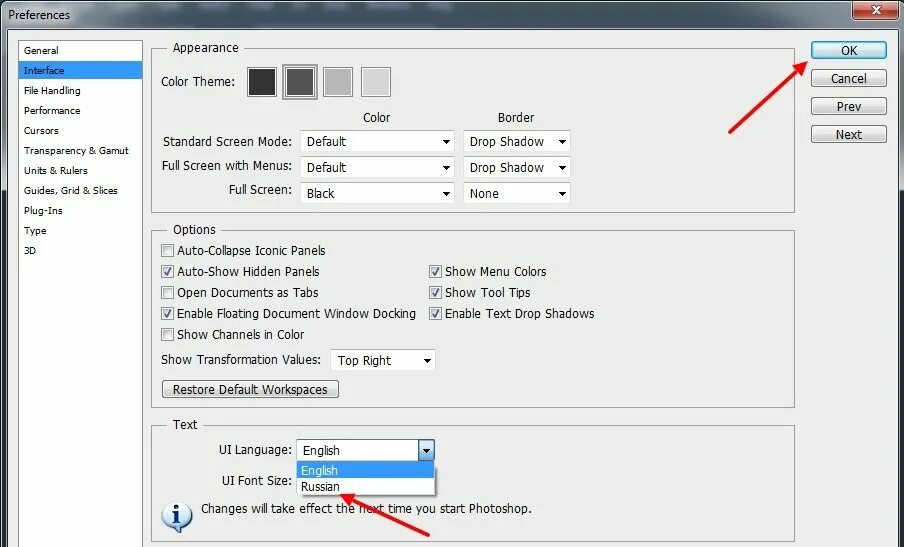Toggle Enable Floating Document Window Docking
The width and height of the screenshot is (904, 547).
[167, 314]
